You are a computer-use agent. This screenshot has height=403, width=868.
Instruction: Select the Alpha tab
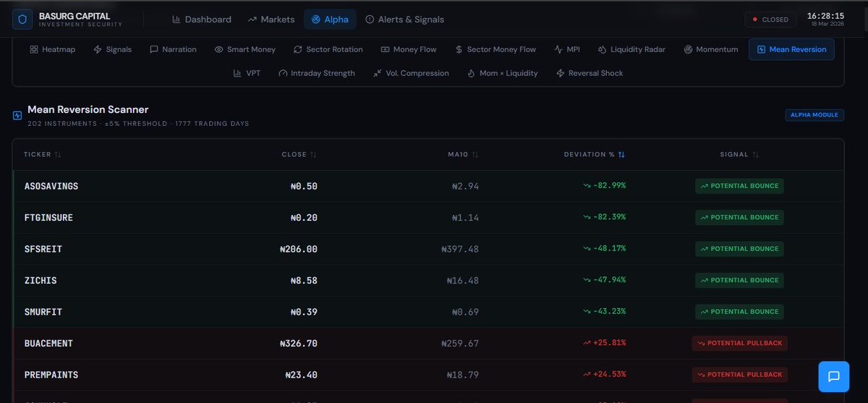click(x=330, y=20)
